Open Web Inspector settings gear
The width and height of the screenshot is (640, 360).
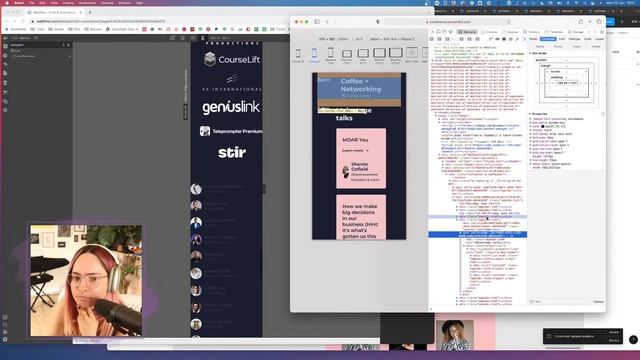click(602, 32)
